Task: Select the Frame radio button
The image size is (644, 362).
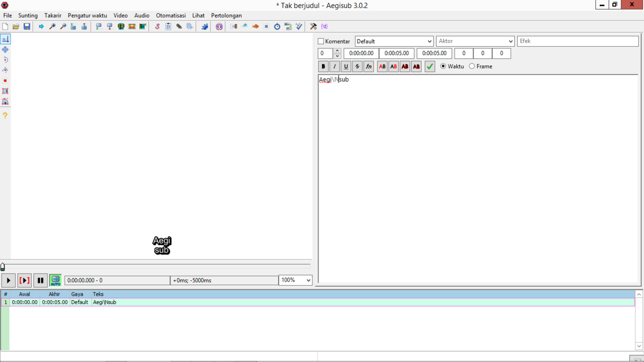Action: [x=472, y=66]
